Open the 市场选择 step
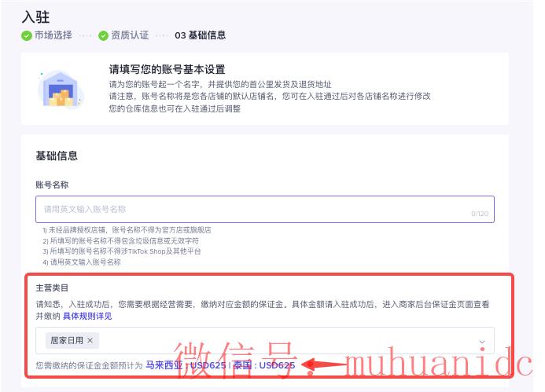Screen dimensions: 545x392 [53, 35]
